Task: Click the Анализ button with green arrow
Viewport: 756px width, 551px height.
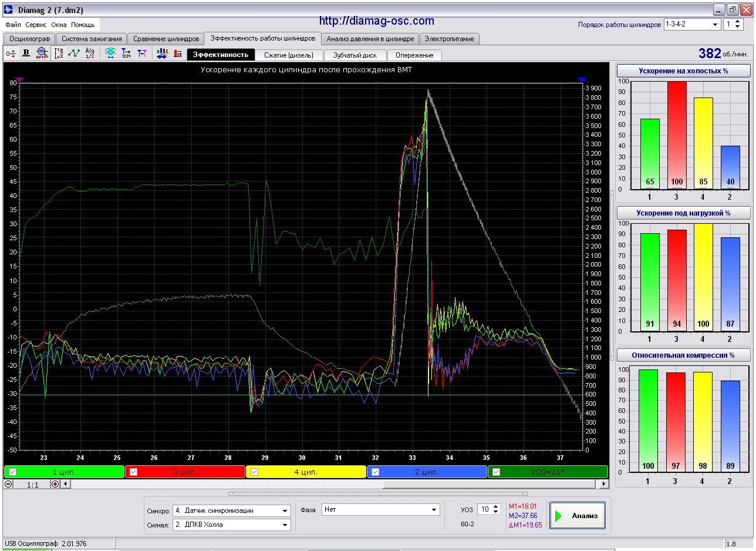Action: (x=578, y=515)
